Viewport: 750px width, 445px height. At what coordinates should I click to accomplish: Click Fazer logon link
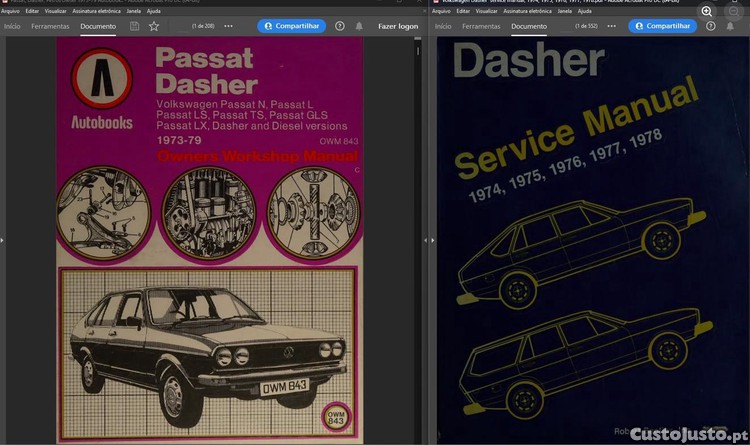tap(398, 26)
